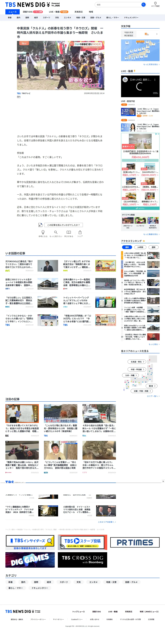Click the 国内 tag under the video
Screen dimensions: 165x644
coord(19,97)
